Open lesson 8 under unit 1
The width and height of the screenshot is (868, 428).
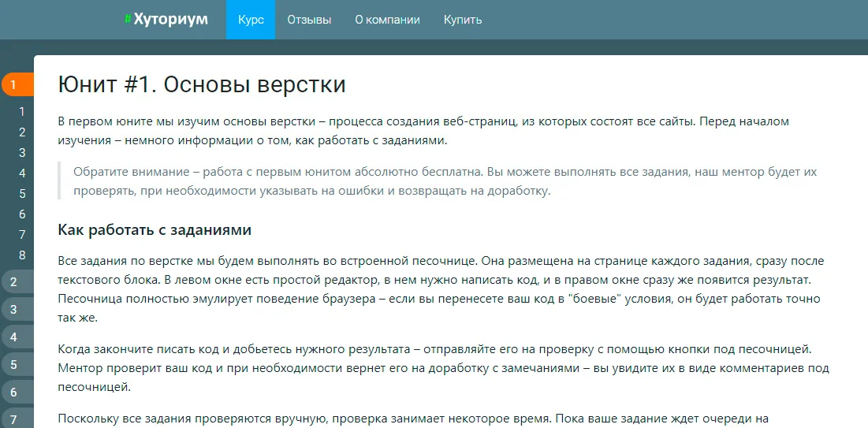pyautogui.click(x=22, y=255)
